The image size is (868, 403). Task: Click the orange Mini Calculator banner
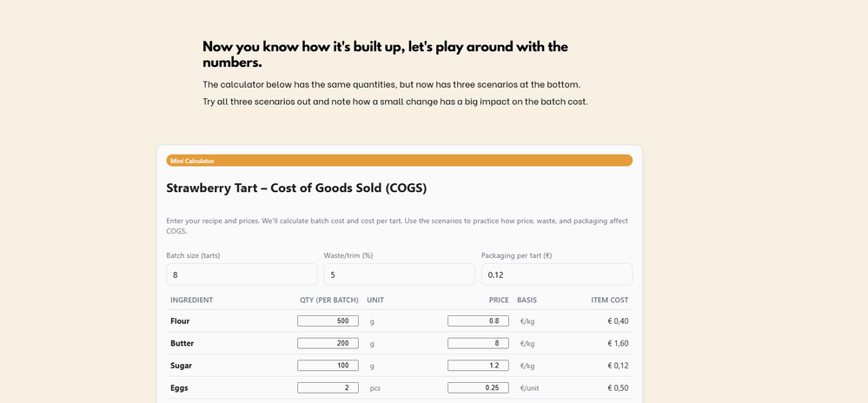[x=399, y=161]
